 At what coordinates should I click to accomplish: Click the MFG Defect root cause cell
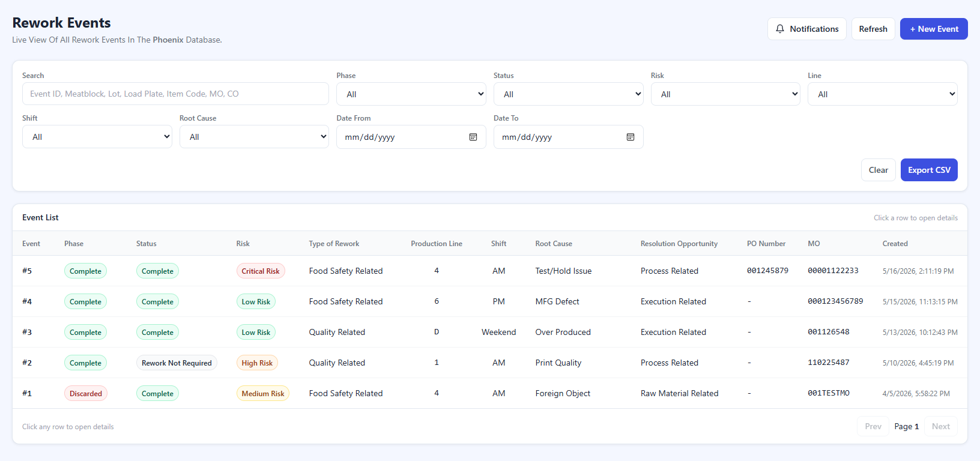click(557, 301)
